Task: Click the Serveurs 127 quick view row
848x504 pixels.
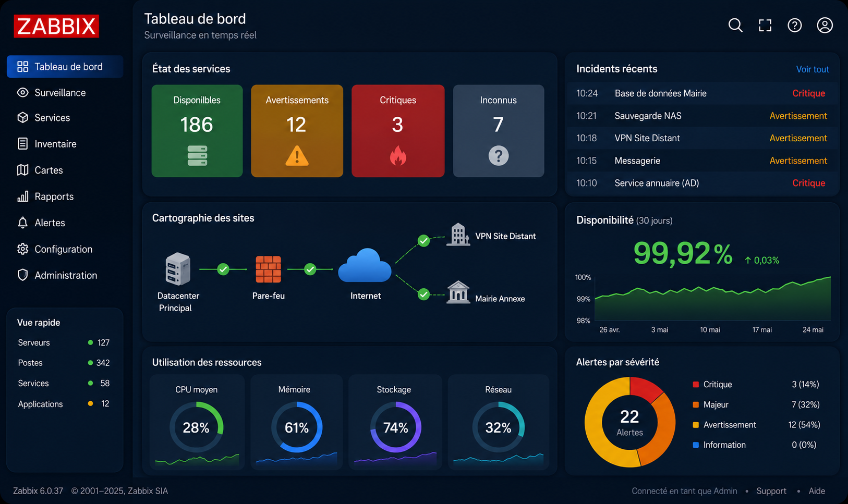Action: (x=64, y=342)
